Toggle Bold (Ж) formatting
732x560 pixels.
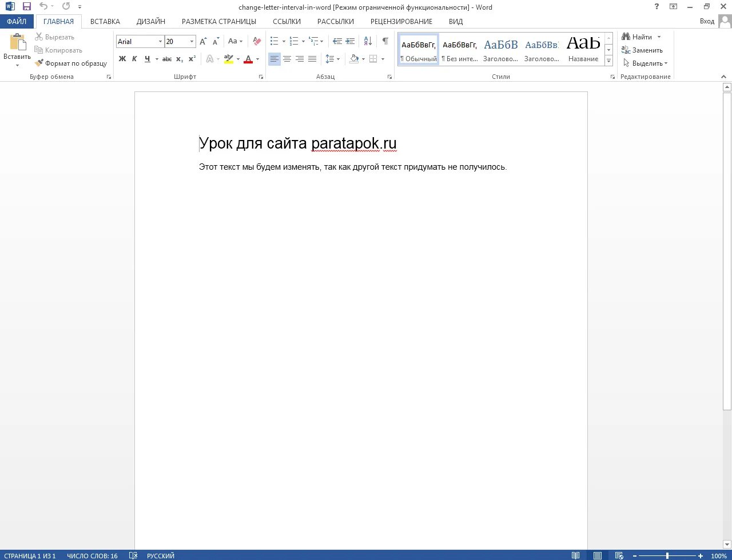(x=122, y=59)
